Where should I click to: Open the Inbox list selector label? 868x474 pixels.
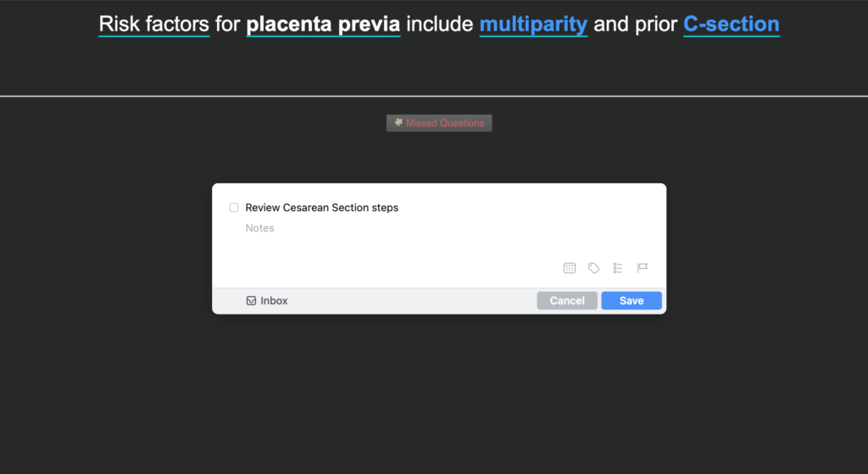click(274, 301)
